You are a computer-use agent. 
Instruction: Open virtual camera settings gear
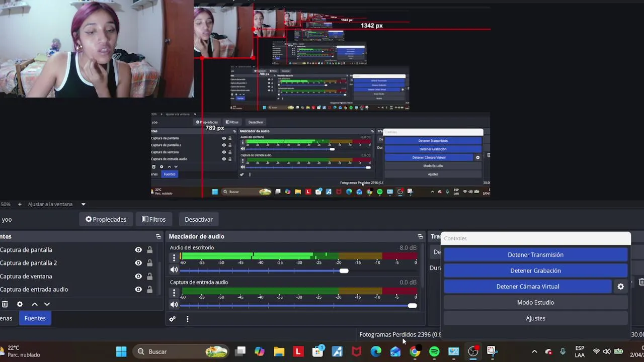coord(620,287)
